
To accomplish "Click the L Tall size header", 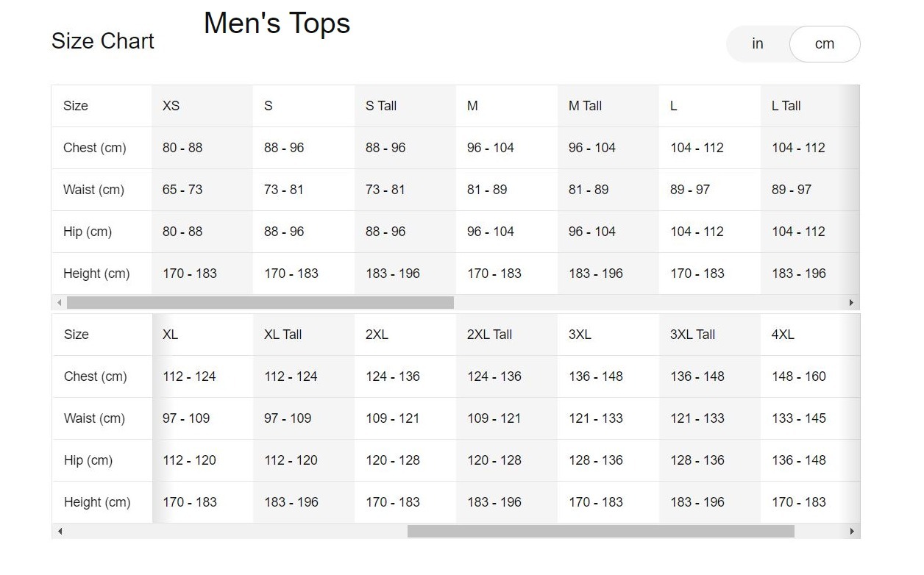I will 786,106.
